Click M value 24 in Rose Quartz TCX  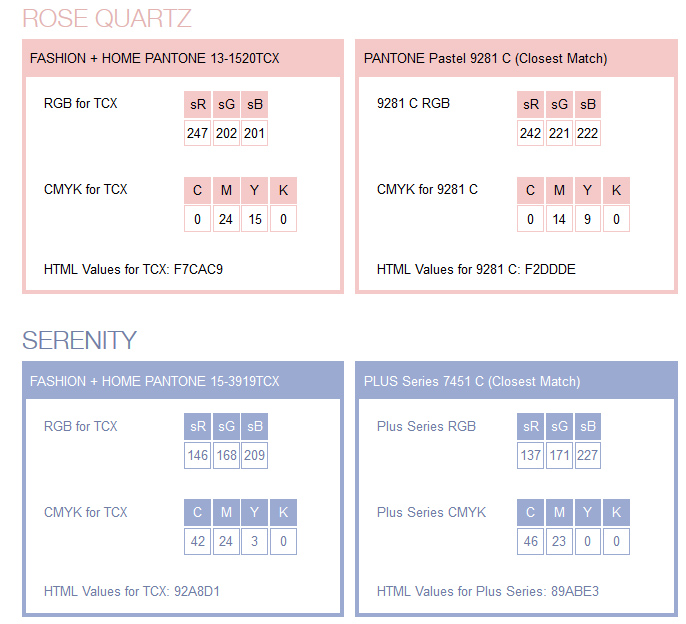click(x=226, y=219)
